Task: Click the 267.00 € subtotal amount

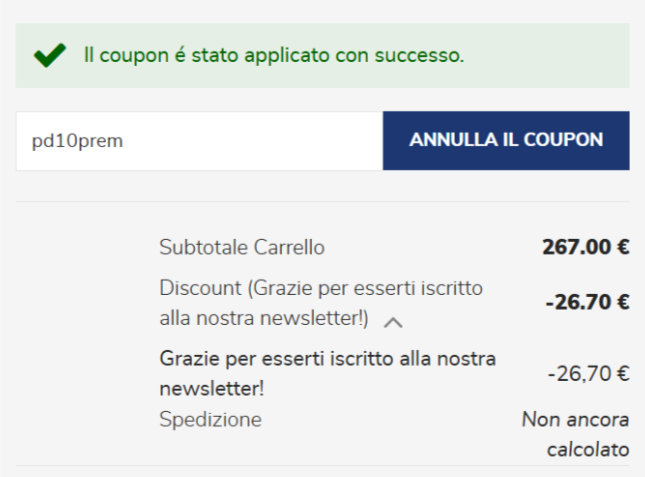Action: pyautogui.click(x=585, y=247)
